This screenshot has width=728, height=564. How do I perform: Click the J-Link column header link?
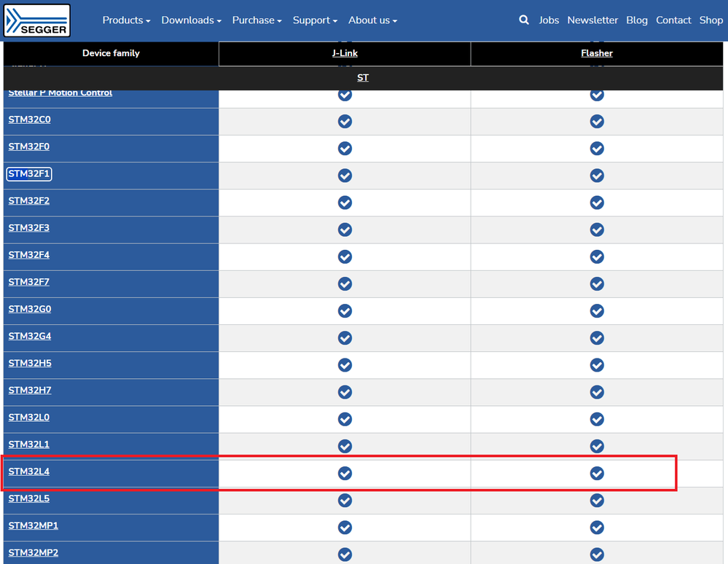(x=345, y=53)
